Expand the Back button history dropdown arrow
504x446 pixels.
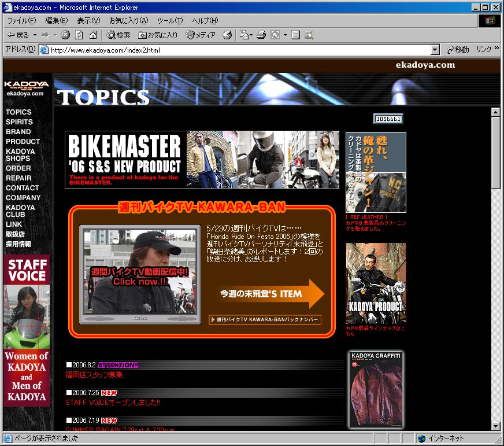[35, 35]
